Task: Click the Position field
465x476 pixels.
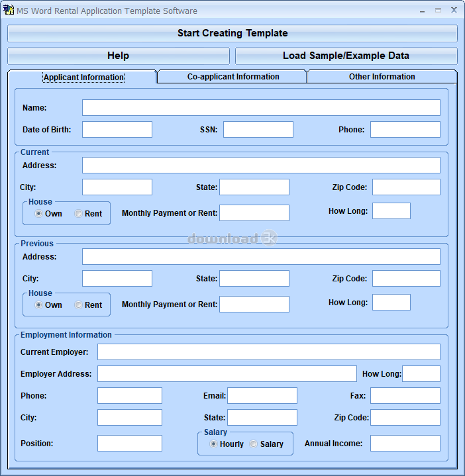Action: point(130,443)
